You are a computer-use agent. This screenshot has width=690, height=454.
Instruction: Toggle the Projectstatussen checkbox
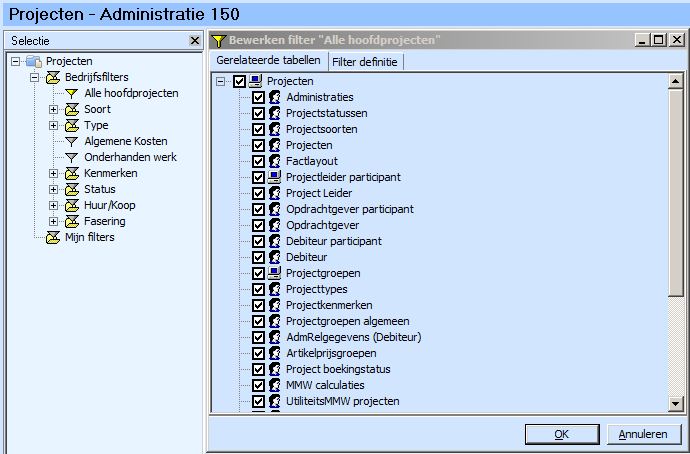(258, 114)
